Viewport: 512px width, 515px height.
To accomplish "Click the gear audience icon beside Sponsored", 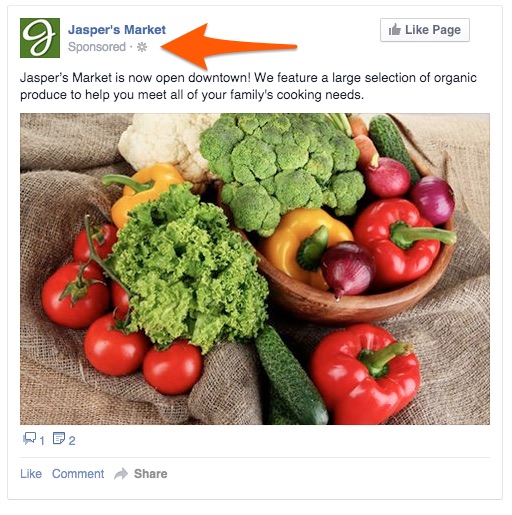I will [142, 47].
